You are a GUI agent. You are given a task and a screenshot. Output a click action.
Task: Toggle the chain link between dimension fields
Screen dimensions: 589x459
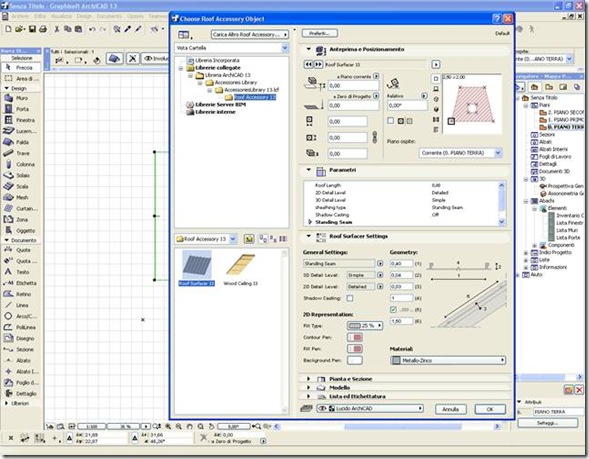tap(375, 137)
